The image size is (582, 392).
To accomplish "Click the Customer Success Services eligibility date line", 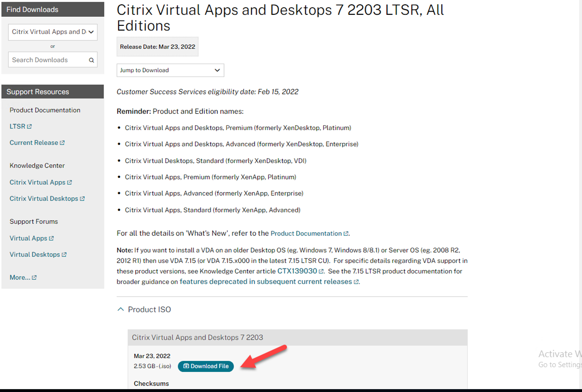I will click(x=208, y=92).
